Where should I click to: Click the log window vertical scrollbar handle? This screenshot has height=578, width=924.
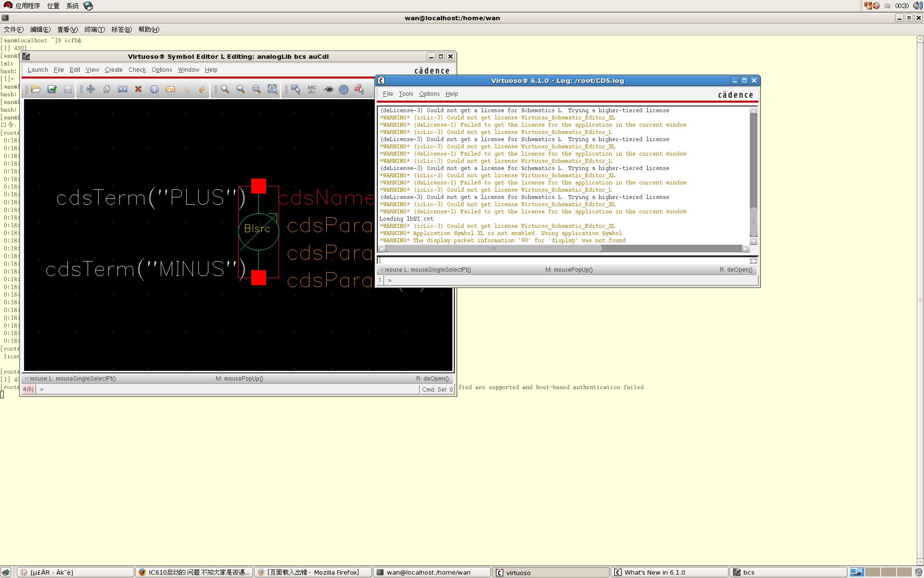pyautogui.click(x=754, y=222)
